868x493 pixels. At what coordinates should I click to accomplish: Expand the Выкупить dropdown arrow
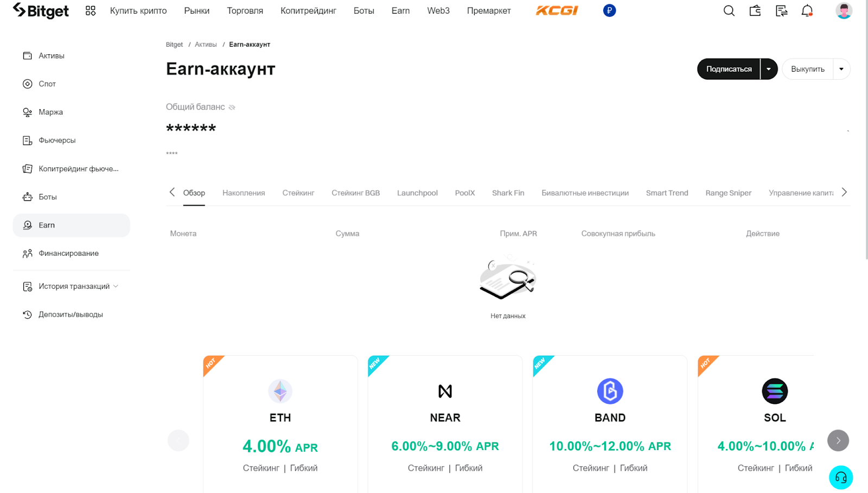pos(841,69)
